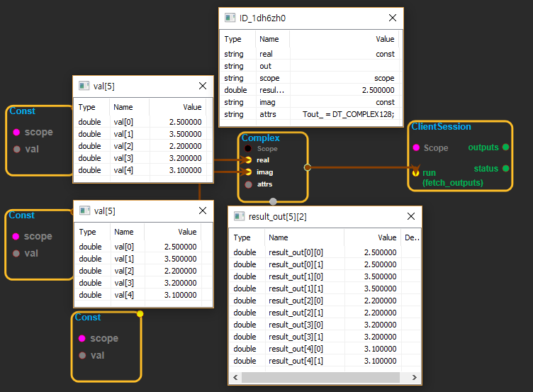533x392 pixels.
Task: Close the ID_1dh6zh0 properties window
Action: click(x=393, y=18)
